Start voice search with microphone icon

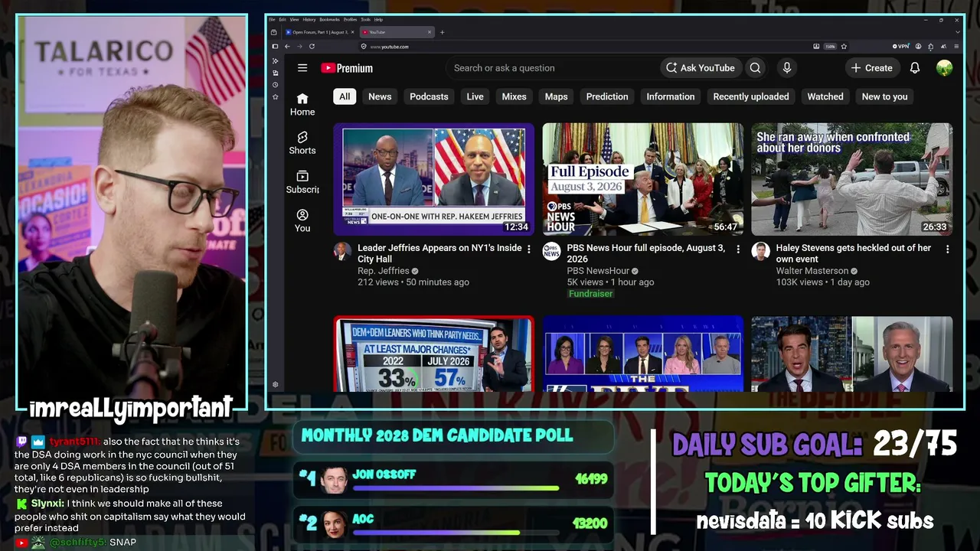(x=786, y=68)
